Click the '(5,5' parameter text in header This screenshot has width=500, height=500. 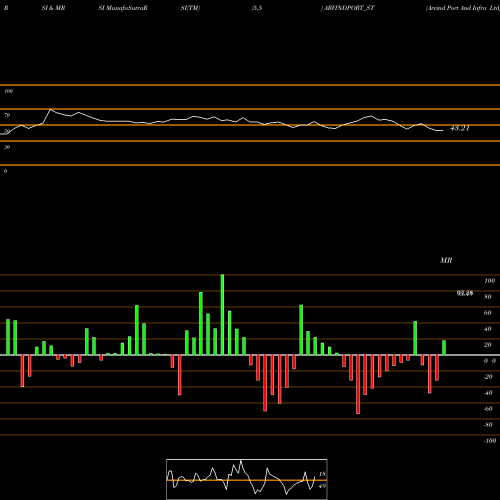257,8
